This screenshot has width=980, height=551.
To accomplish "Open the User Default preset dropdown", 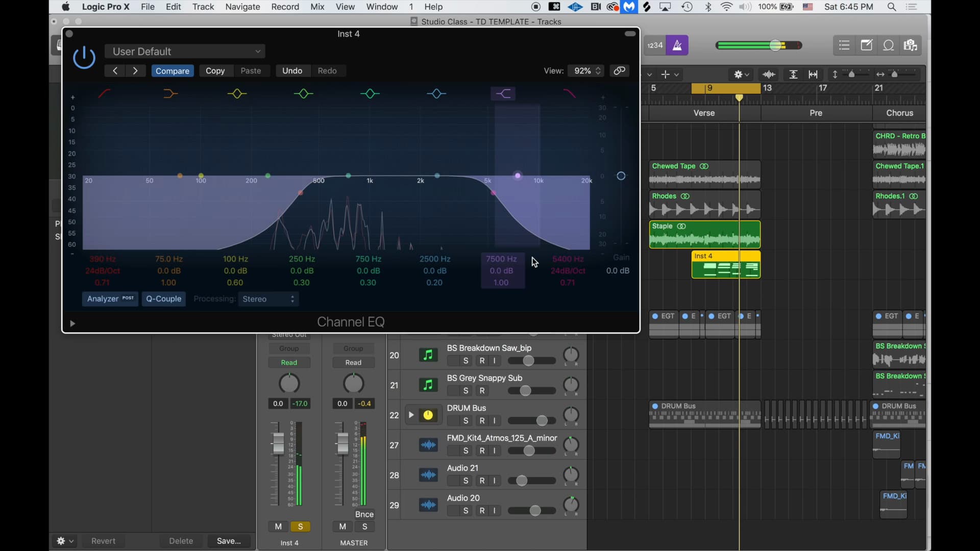I will coord(185,52).
